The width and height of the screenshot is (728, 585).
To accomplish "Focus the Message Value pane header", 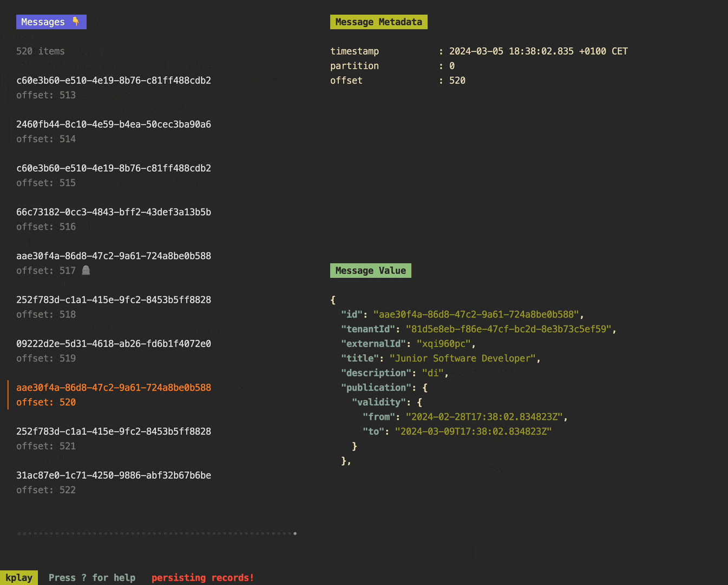I will (370, 270).
